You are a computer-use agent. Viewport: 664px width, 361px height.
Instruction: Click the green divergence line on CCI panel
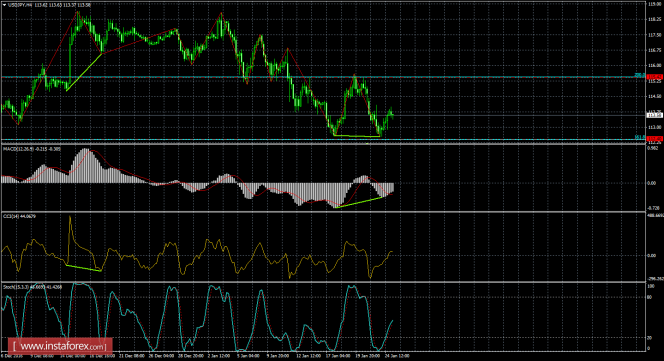[x=84, y=268]
